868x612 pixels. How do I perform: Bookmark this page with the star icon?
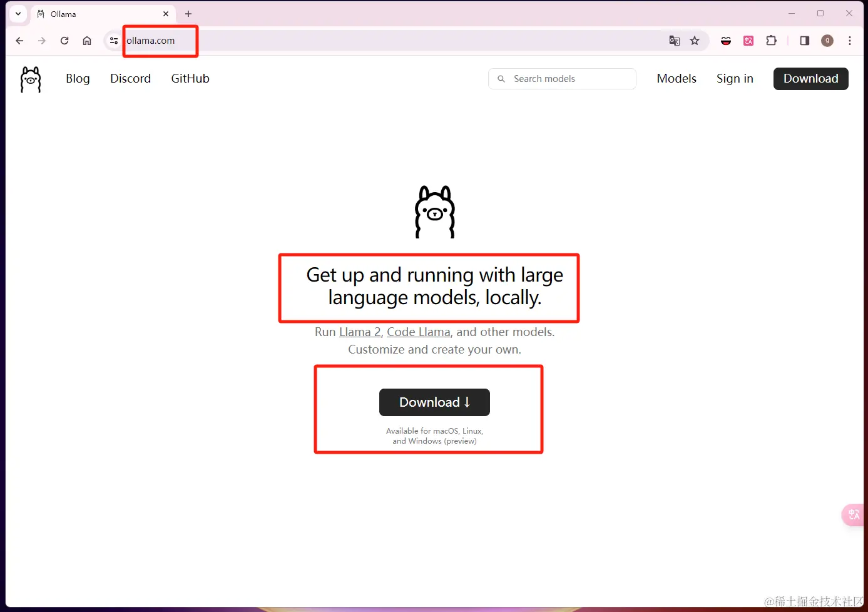(x=695, y=41)
